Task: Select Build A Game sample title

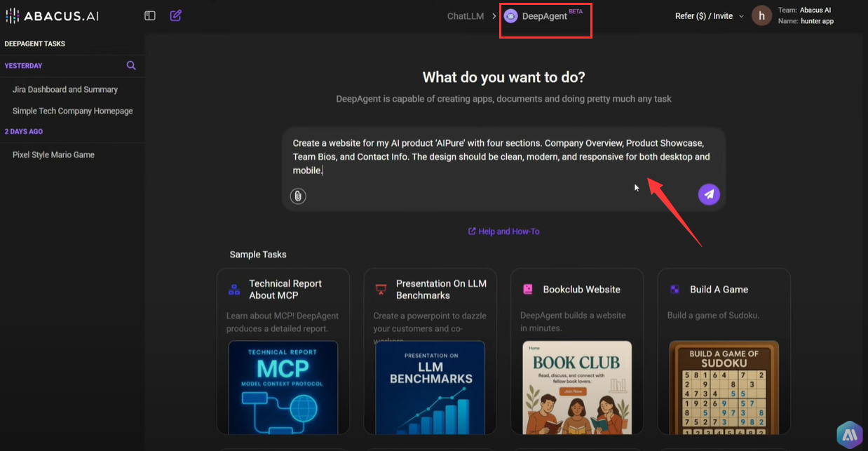Action: (x=719, y=289)
